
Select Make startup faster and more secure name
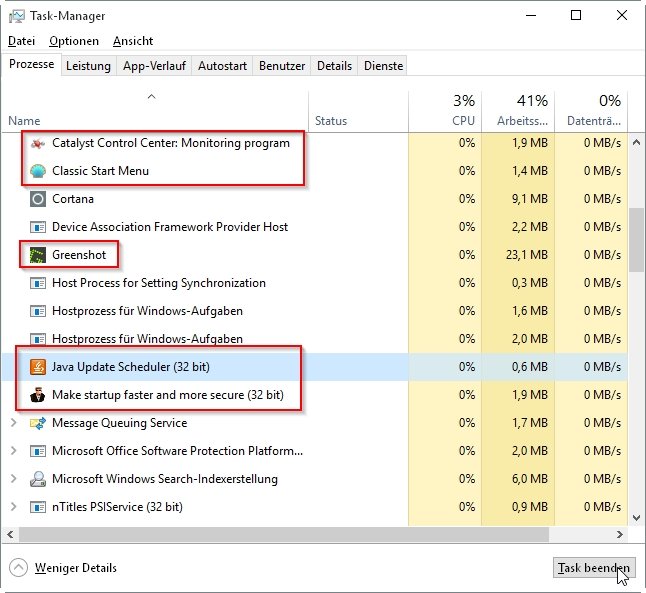[168, 395]
